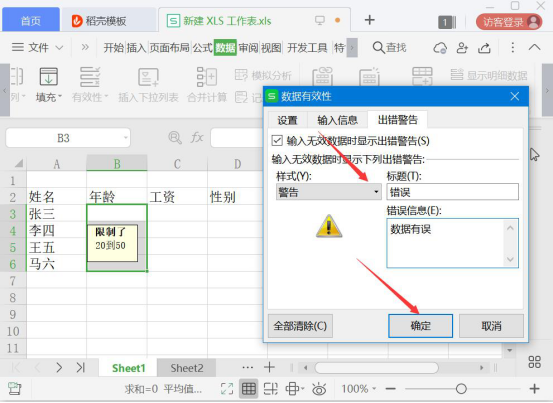
Task: Switch to normal grid view in status bar
Action: [x=249, y=389]
